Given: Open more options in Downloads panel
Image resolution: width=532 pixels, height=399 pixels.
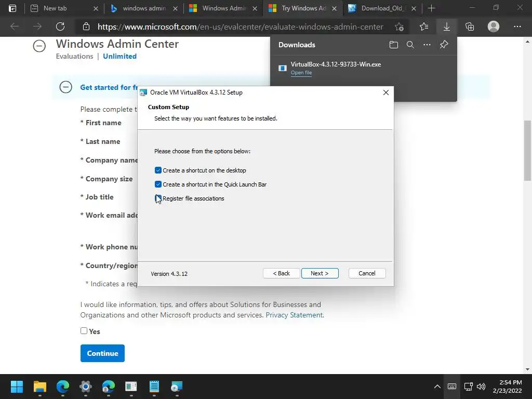Looking at the screenshot, I should 427,45.
